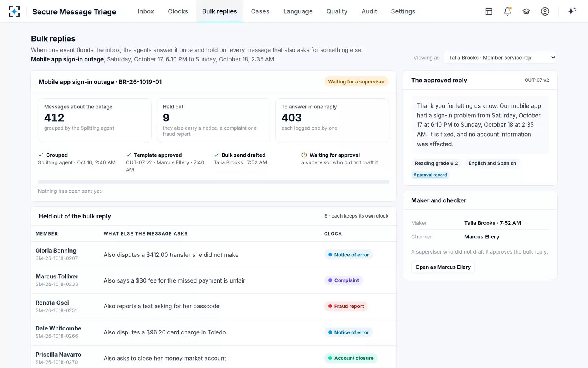Switch to the Language tab

pyautogui.click(x=298, y=11)
